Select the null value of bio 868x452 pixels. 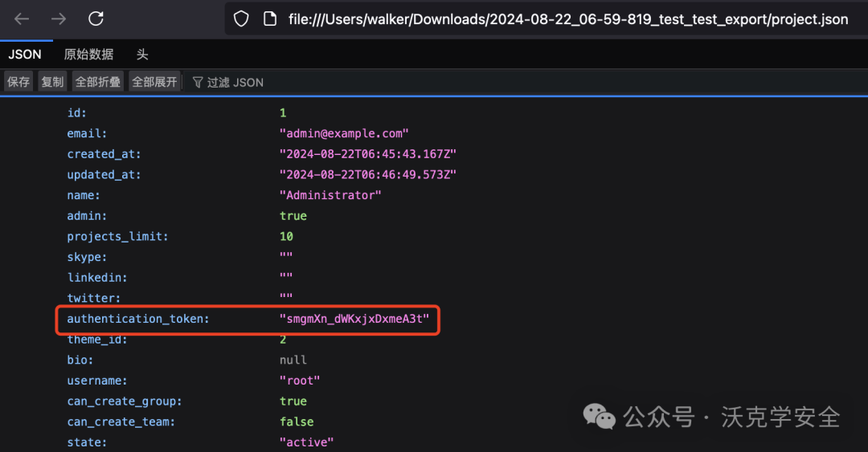click(x=293, y=360)
